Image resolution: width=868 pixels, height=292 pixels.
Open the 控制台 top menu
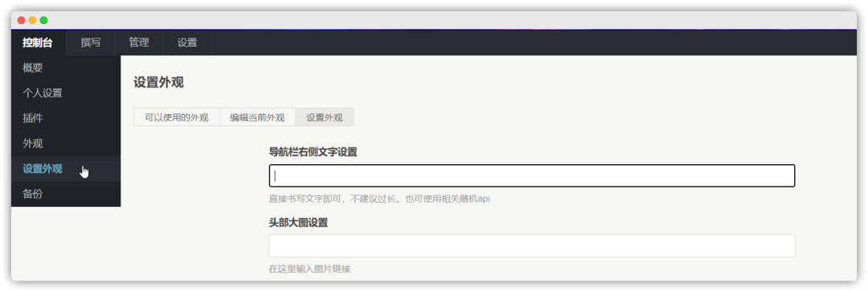pos(39,43)
